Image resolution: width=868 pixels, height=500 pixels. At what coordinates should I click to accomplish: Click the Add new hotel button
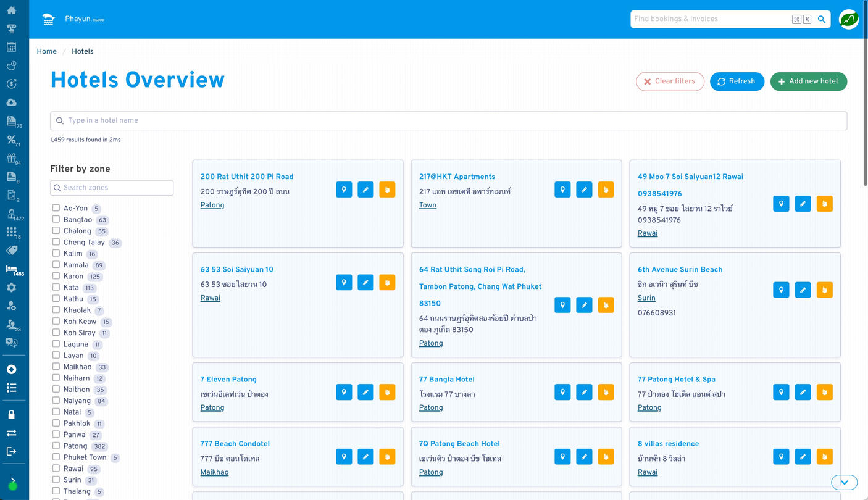(x=809, y=81)
